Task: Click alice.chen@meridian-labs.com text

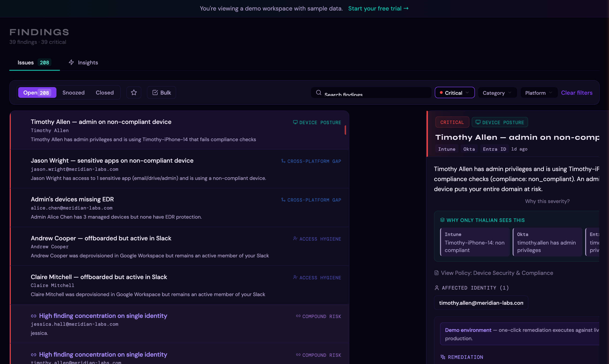Action: click(72, 208)
